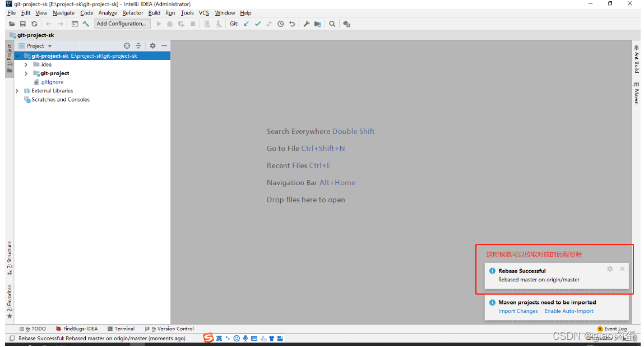Expand the .idea folder

click(x=26, y=64)
